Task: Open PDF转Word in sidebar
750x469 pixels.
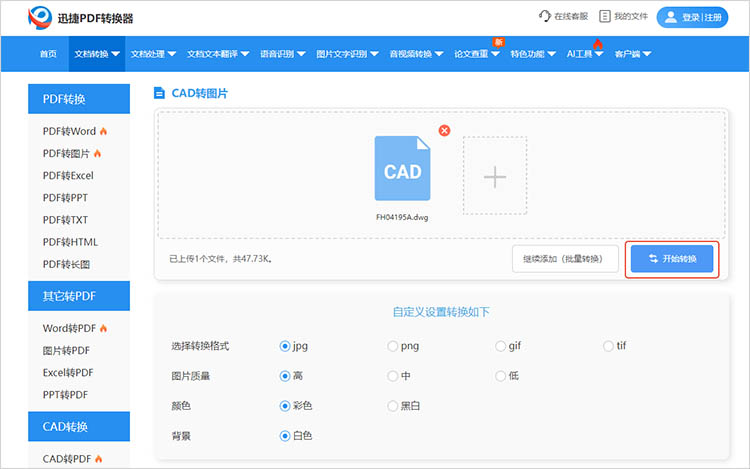Action: pyautogui.click(x=69, y=131)
